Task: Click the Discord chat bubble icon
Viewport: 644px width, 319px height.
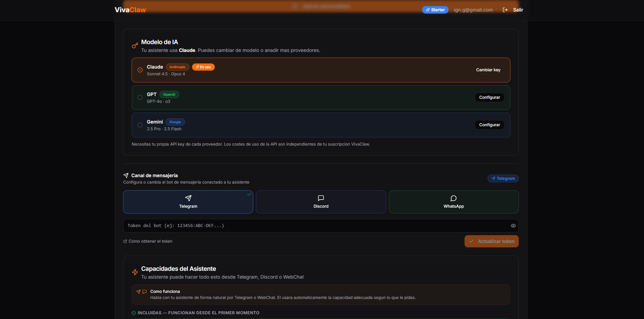Action: [x=321, y=198]
